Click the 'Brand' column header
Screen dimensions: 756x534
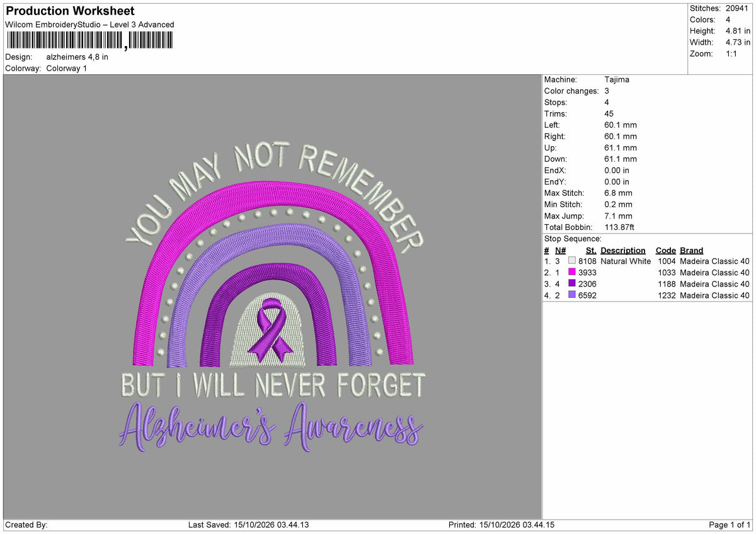(x=692, y=250)
